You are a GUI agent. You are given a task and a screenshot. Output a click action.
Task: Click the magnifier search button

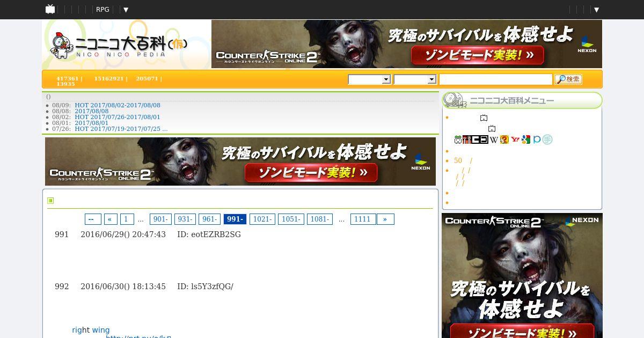(568, 79)
